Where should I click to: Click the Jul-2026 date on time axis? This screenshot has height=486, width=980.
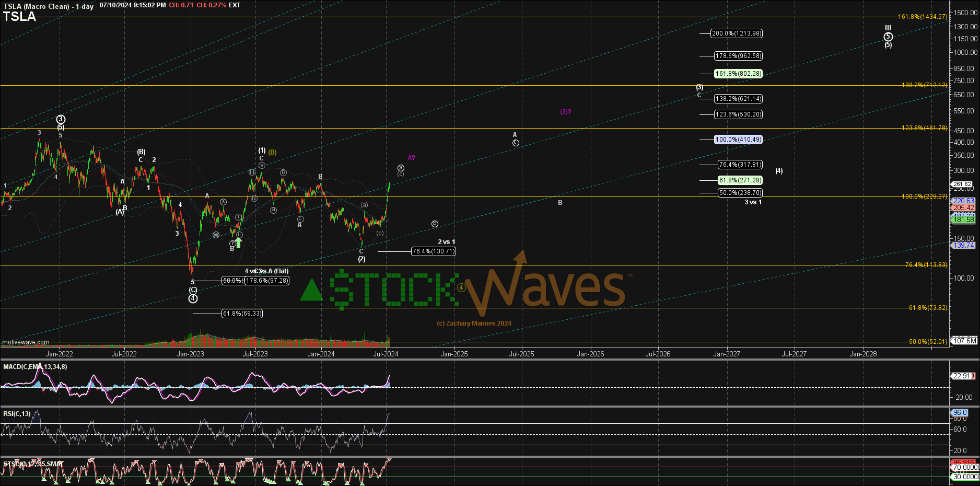658,354
